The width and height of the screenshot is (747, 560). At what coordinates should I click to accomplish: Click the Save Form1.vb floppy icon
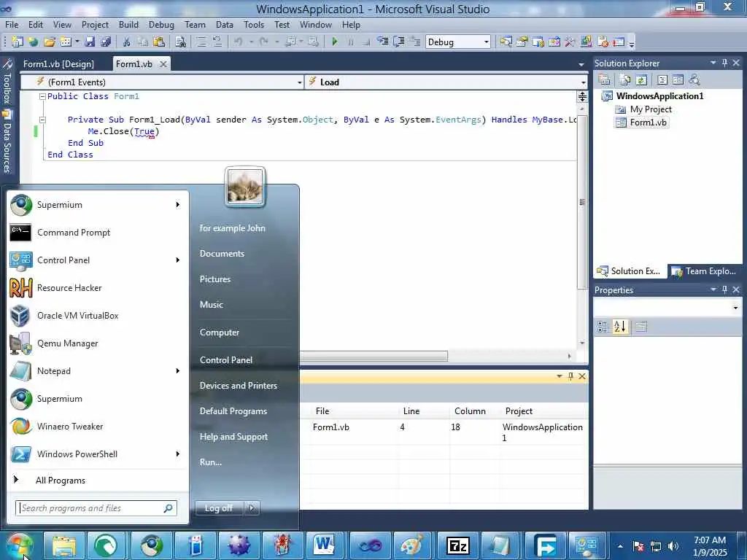click(x=90, y=42)
